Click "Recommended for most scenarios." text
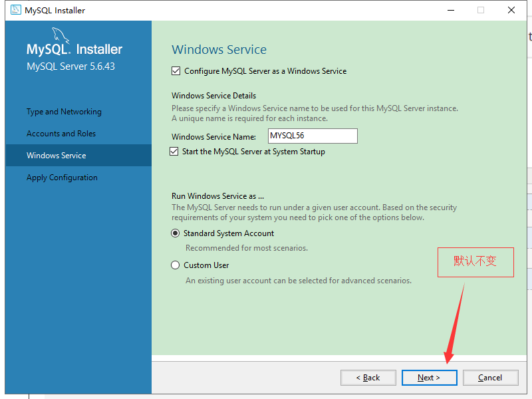 pyautogui.click(x=247, y=248)
